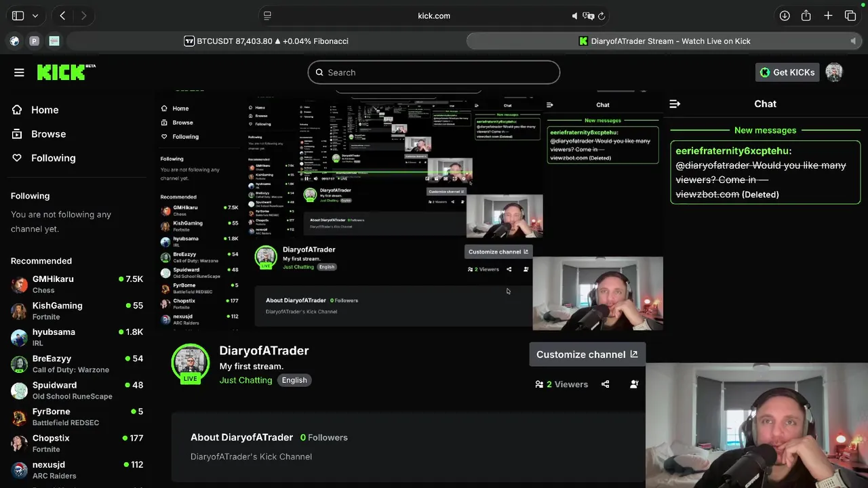
Task: Open the sidebar tab group dropdown arrow
Action: coord(35,16)
